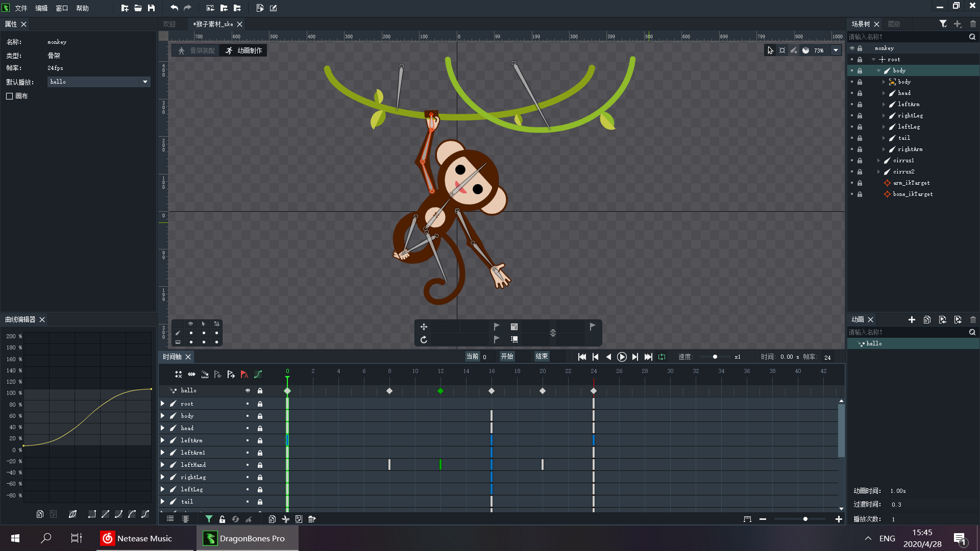Delete keyframe with timeline trash icon

tap(312, 519)
